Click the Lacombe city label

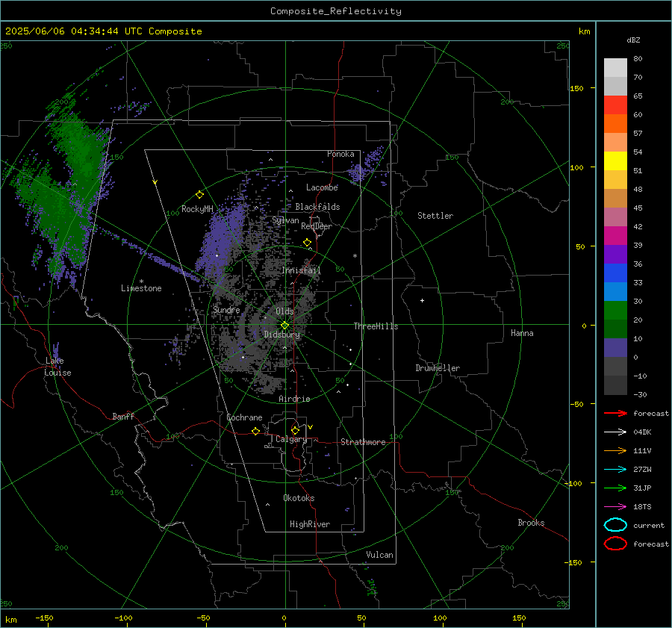[322, 187]
